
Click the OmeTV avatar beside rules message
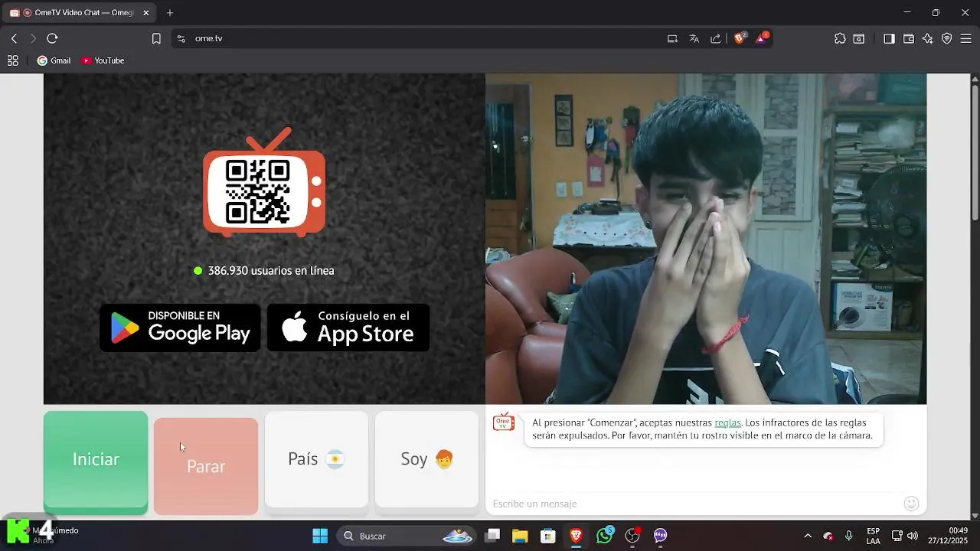click(504, 422)
